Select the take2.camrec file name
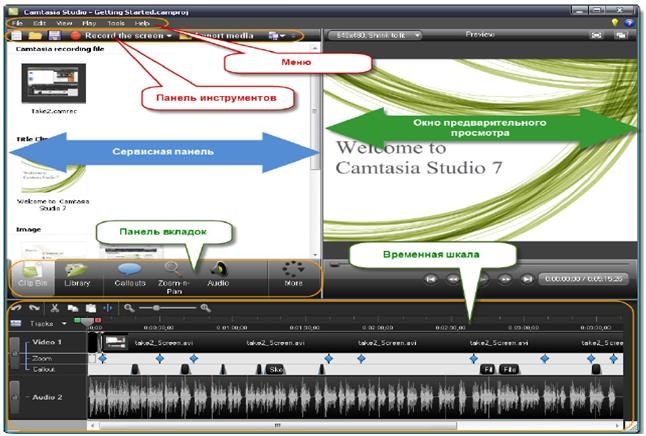Screen dimensions: 646x436 pos(54,111)
